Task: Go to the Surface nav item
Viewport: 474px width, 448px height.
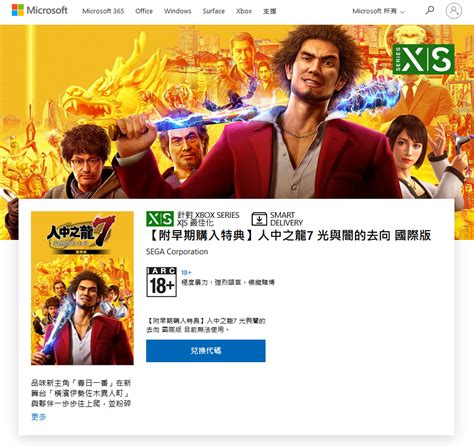Action: pyautogui.click(x=214, y=11)
